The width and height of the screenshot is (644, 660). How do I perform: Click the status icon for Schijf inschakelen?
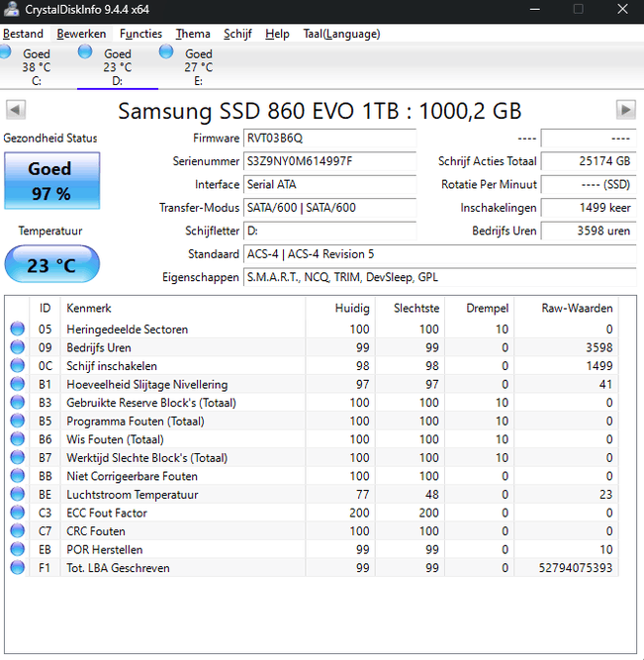(17, 365)
